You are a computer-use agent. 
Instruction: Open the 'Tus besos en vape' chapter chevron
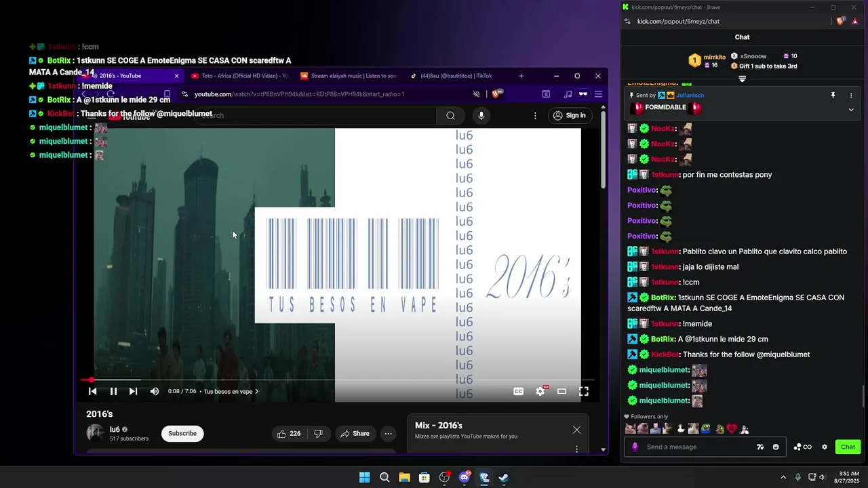pyautogui.click(x=256, y=391)
